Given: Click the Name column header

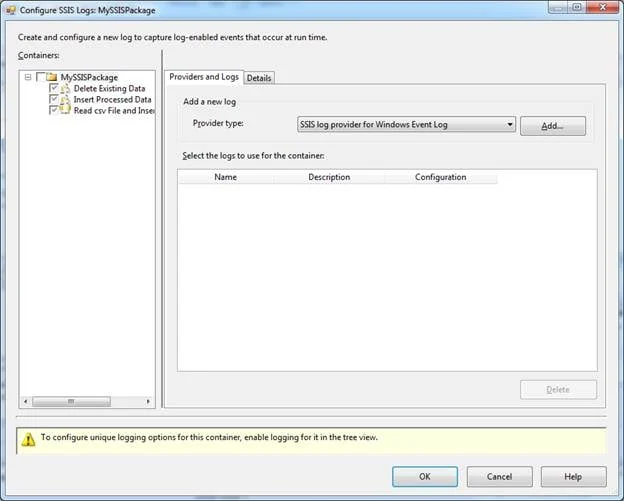Looking at the screenshot, I should (x=226, y=177).
